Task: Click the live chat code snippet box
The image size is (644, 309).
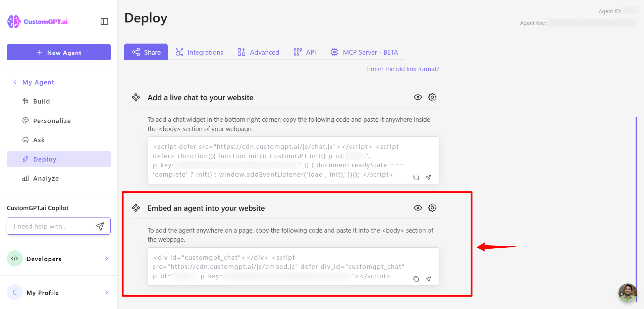Action: click(x=293, y=160)
